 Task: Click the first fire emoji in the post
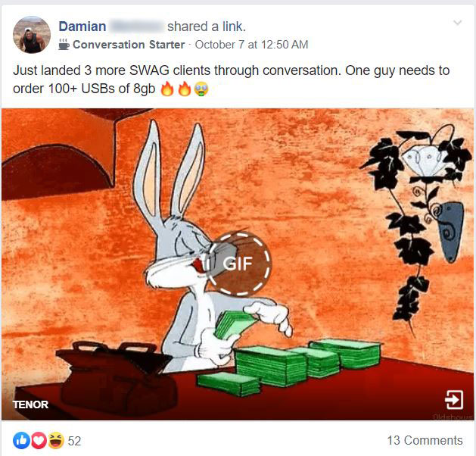167,89
